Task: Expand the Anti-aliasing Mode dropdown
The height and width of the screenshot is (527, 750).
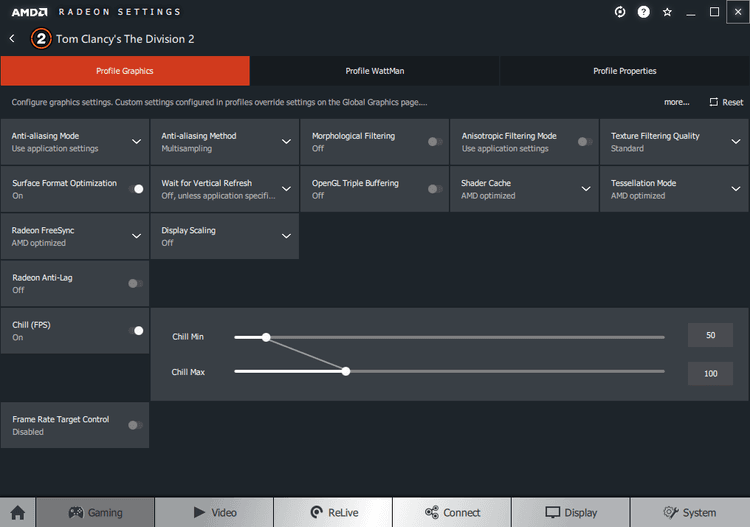Action: tap(136, 142)
